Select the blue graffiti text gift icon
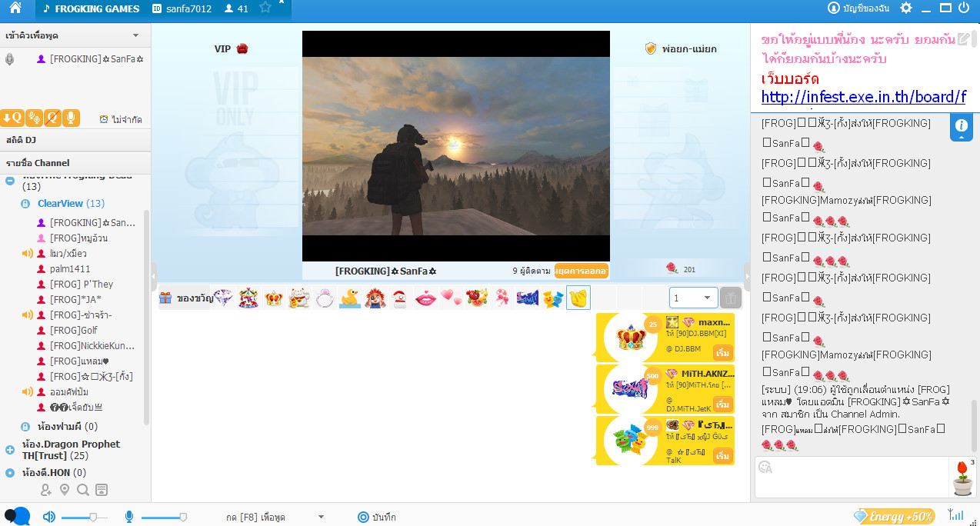This screenshot has width=980, height=526. (x=527, y=298)
